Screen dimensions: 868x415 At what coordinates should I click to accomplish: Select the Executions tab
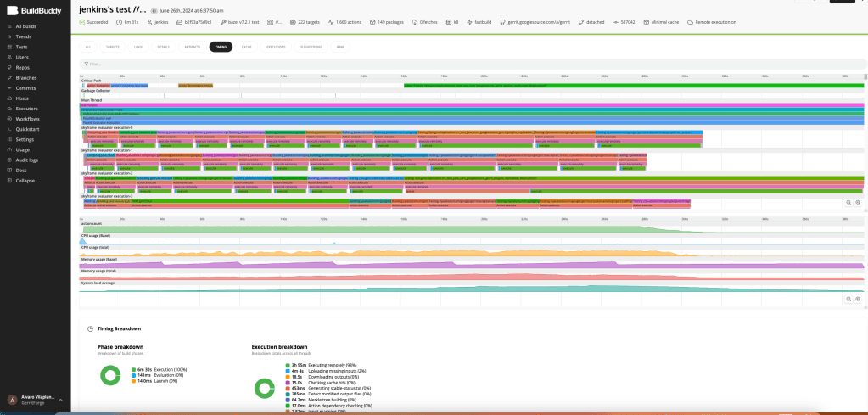coord(276,47)
